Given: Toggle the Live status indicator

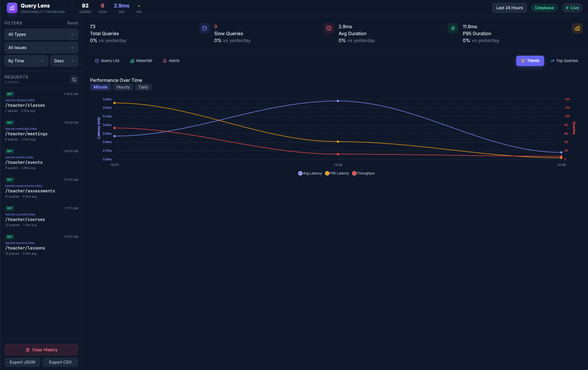Looking at the screenshot, I should point(572,8).
